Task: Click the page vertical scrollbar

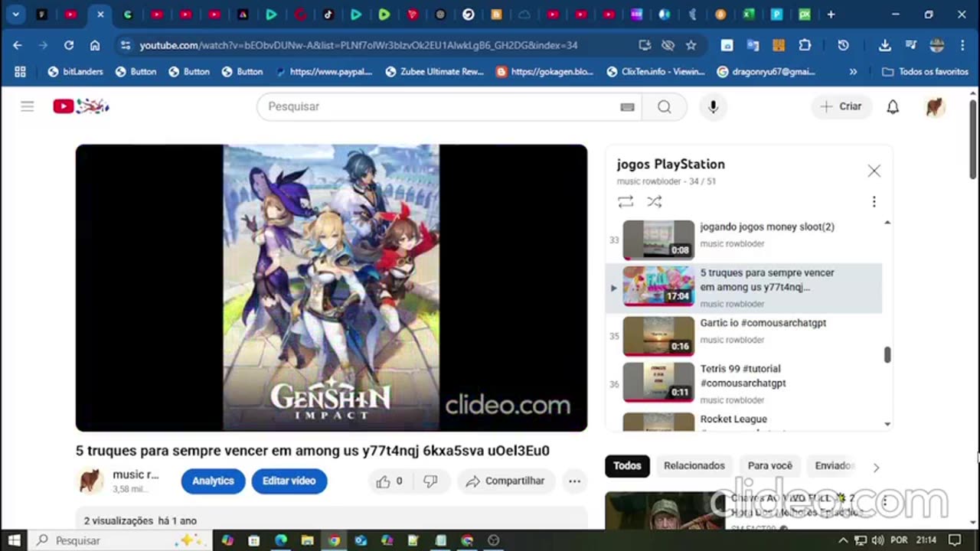Action: click(973, 140)
